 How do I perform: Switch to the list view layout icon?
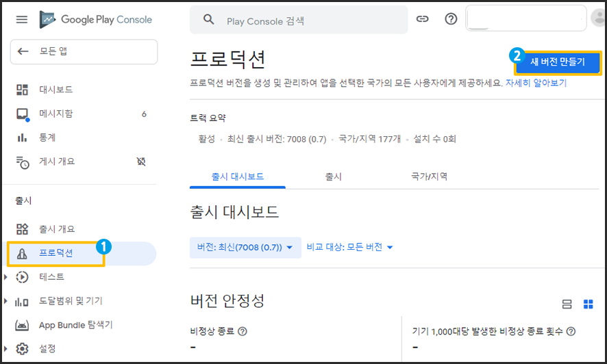(x=567, y=304)
